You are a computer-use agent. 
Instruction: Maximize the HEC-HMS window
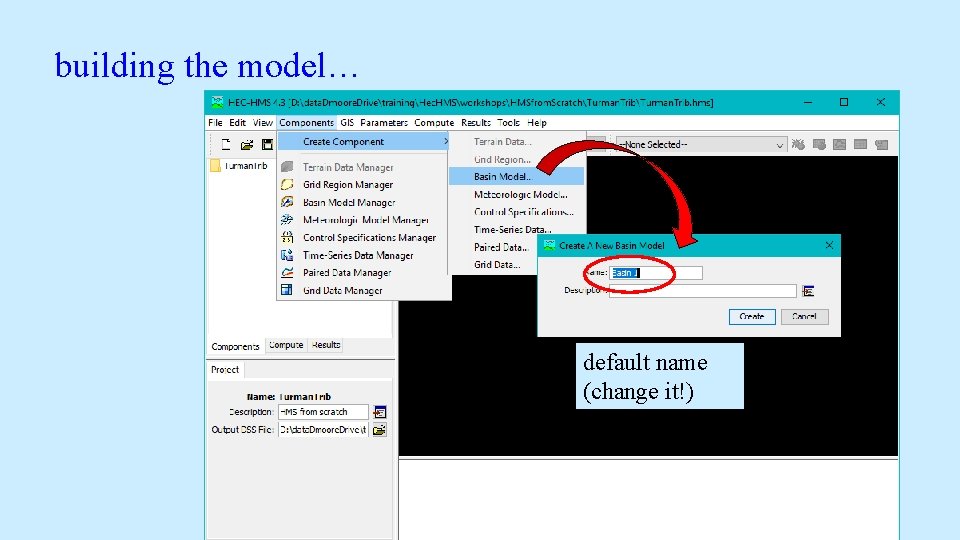[844, 102]
